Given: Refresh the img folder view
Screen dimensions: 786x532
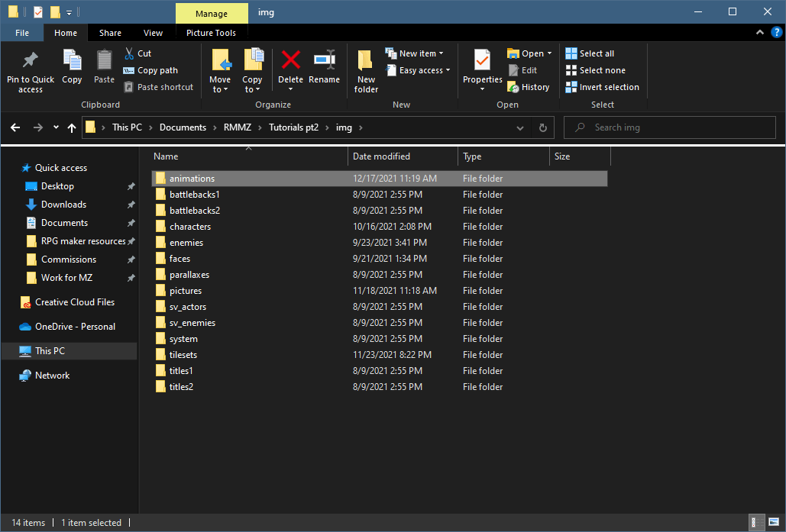Looking at the screenshot, I should click(x=543, y=127).
